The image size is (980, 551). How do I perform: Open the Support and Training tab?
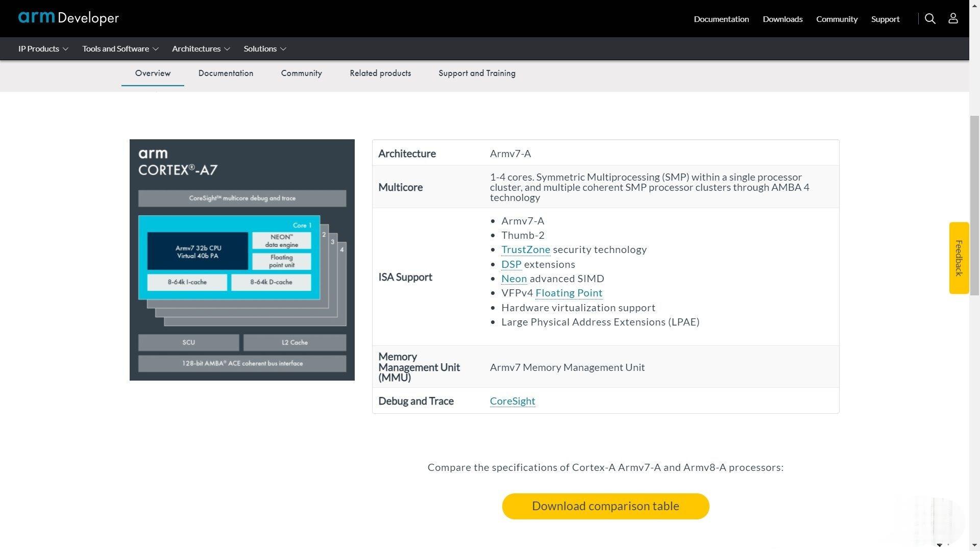click(477, 73)
